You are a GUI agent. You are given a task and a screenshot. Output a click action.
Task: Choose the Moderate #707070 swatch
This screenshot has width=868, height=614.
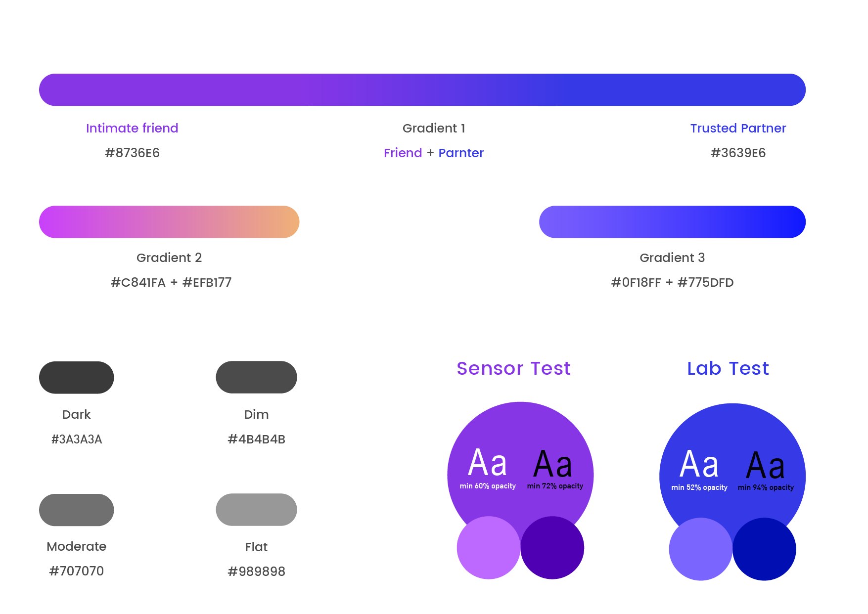click(77, 510)
